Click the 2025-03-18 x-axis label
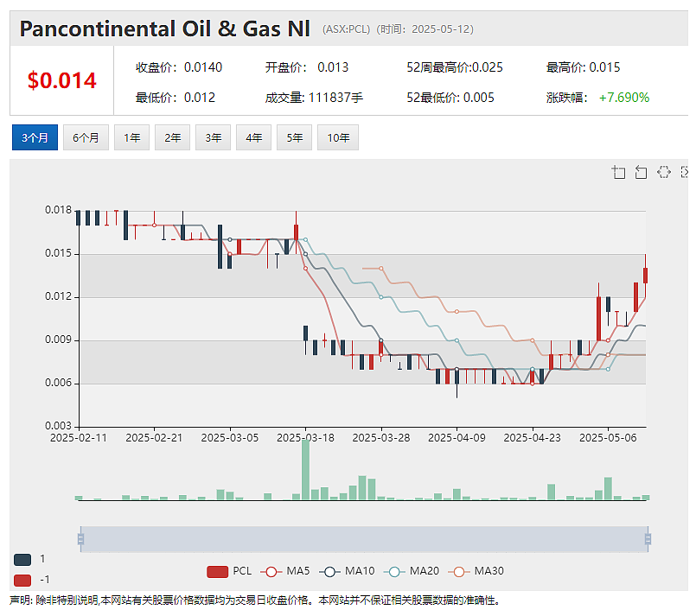 [x=305, y=438]
